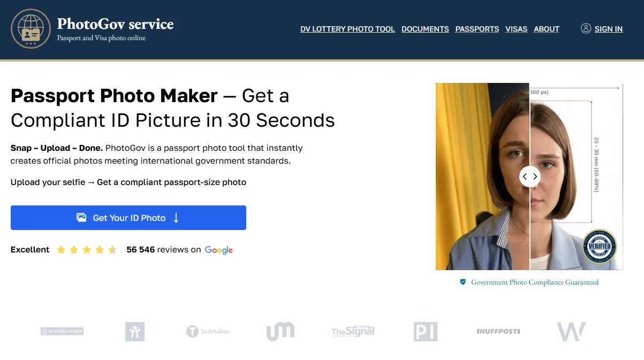The width and height of the screenshot is (644, 360).
Task: Open the DV Lottery Photo Tool menu item
Action: click(347, 29)
